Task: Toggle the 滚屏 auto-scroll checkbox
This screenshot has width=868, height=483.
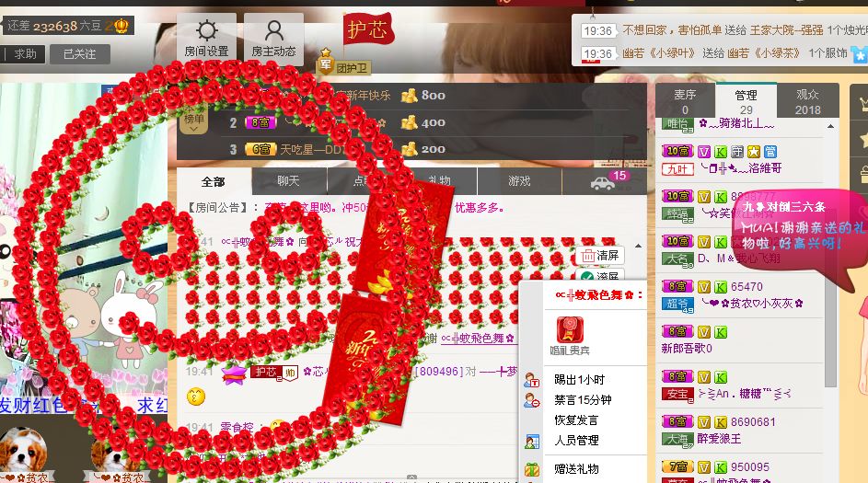Action: click(586, 276)
